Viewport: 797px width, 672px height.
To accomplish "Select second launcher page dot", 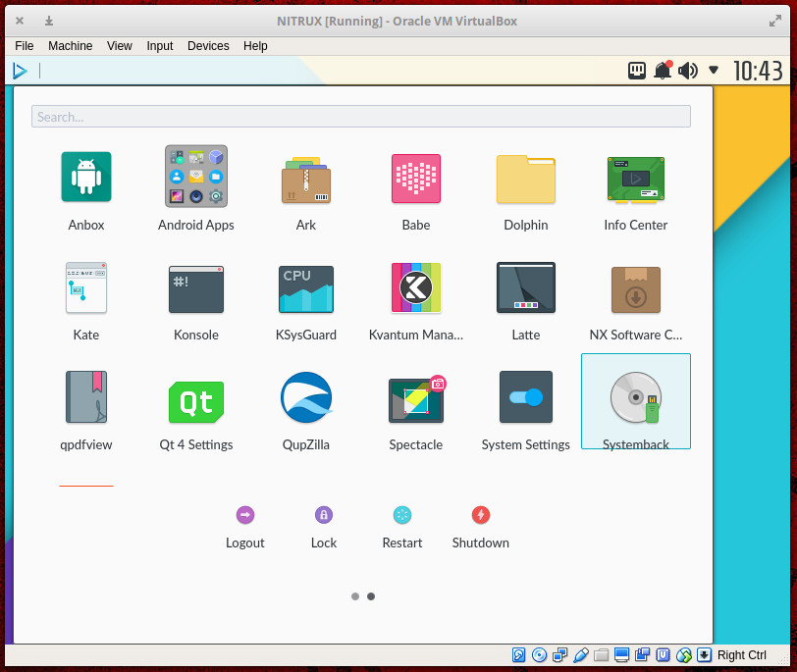I will [371, 595].
